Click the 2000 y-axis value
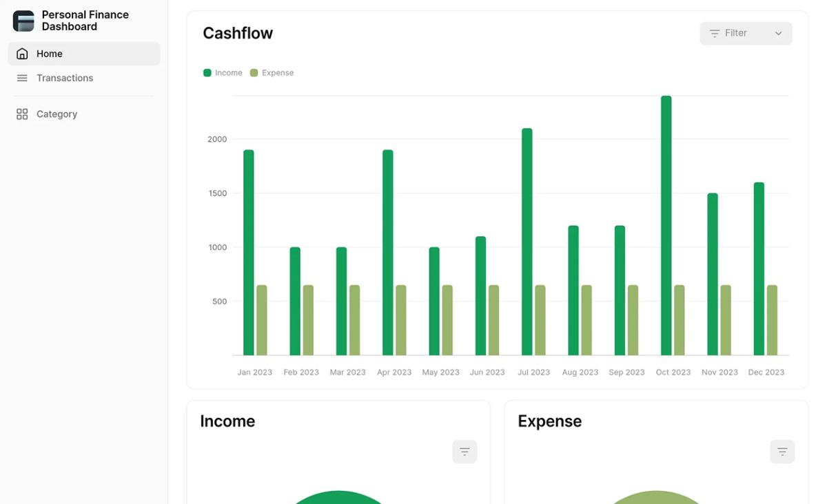This screenshot has height=504, width=827. 217,139
